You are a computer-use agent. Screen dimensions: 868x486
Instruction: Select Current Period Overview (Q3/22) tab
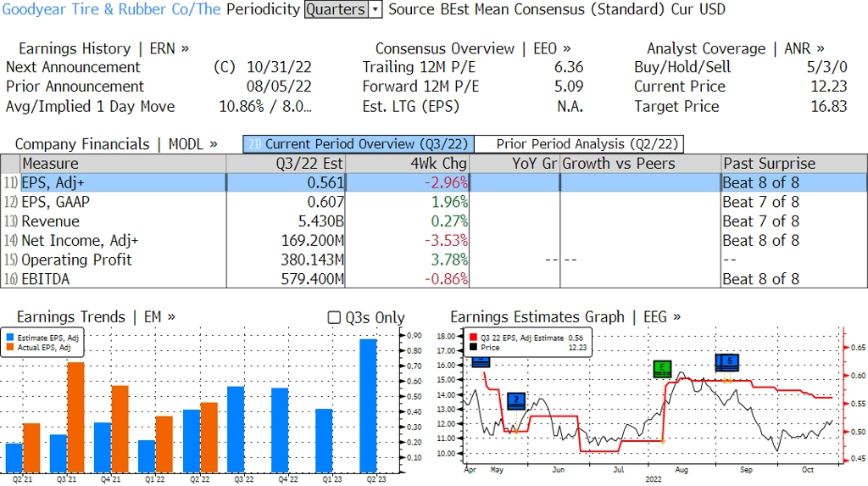pos(359,144)
